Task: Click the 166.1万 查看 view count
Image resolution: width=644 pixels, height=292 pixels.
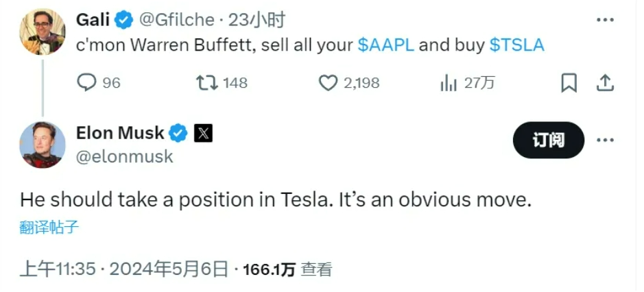Action: point(287,269)
